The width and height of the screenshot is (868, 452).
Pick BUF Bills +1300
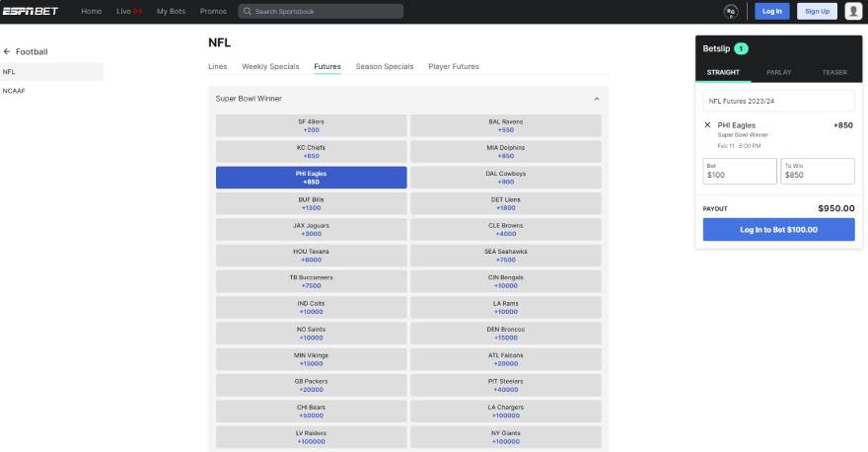[x=311, y=203]
